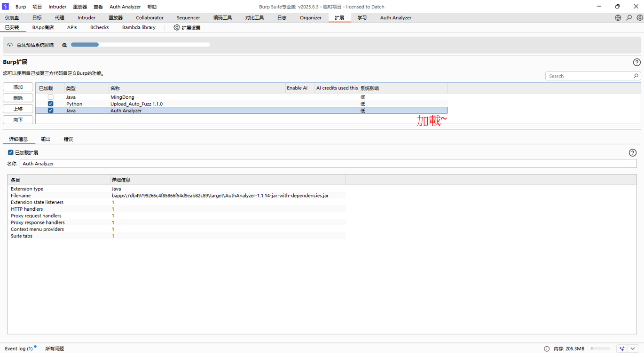The height and width of the screenshot is (357, 644).
Task: Select the MingDong extension name
Action: click(x=122, y=97)
